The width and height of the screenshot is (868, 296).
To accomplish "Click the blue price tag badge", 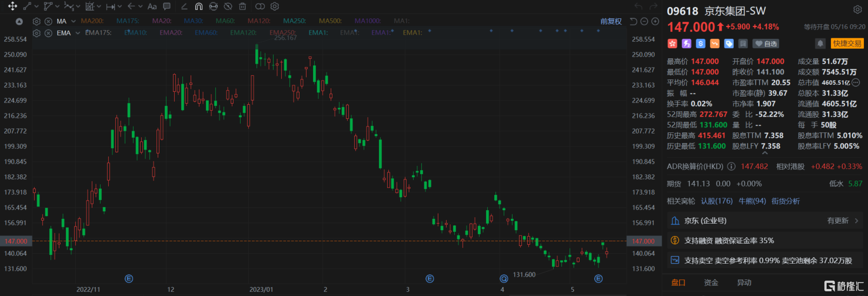I will (729, 43).
